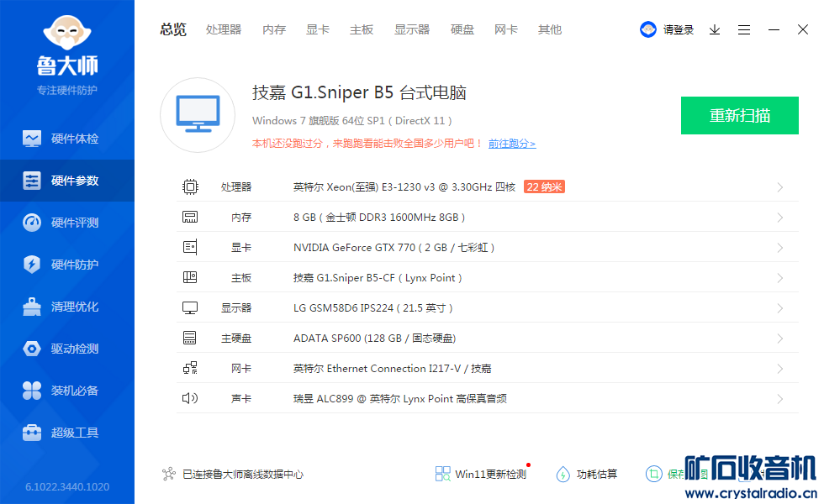Open 清理优化 sidebar entry
Viewport: 824px width, 504px height.
tap(67, 307)
